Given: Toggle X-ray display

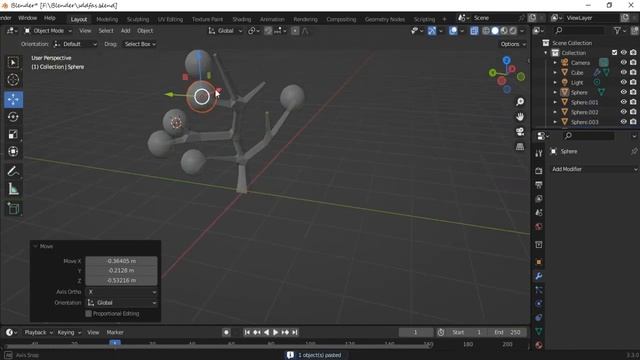Looking at the screenshot, I should [474, 31].
